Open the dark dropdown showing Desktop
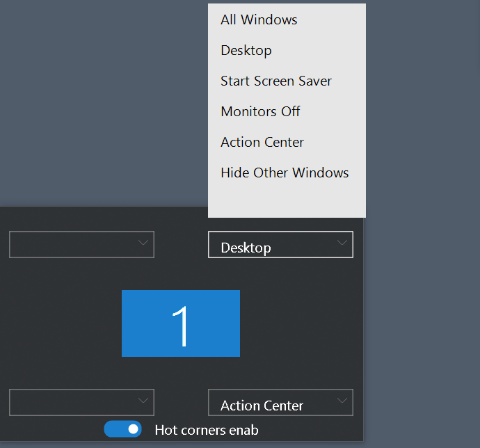Viewport: 480px width, 448px height. [280, 244]
